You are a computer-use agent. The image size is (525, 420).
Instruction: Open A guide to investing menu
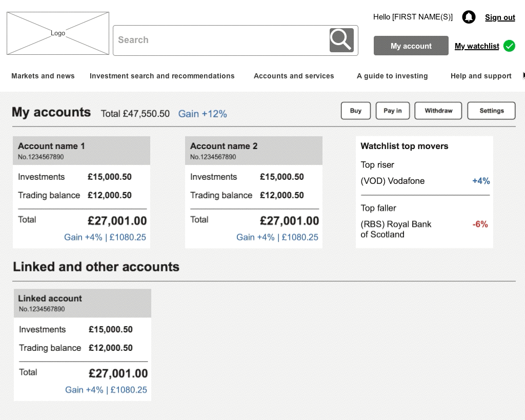point(392,76)
